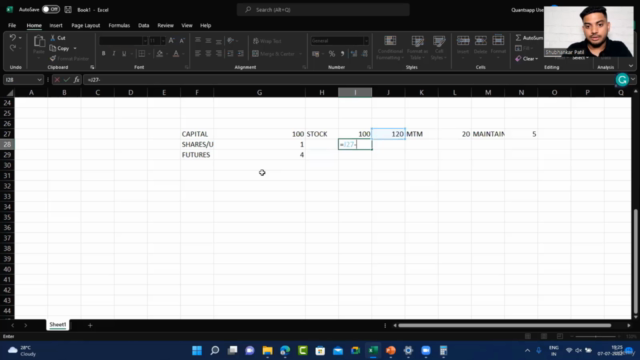Screen dimensions: 640x360
Task: Toggle Wrap Text
Action: click(267, 41)
